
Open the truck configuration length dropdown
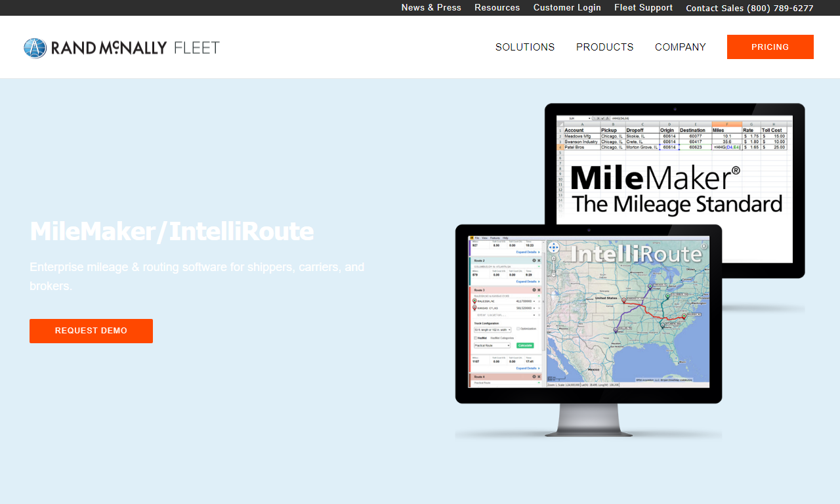[x=492, y=329]
